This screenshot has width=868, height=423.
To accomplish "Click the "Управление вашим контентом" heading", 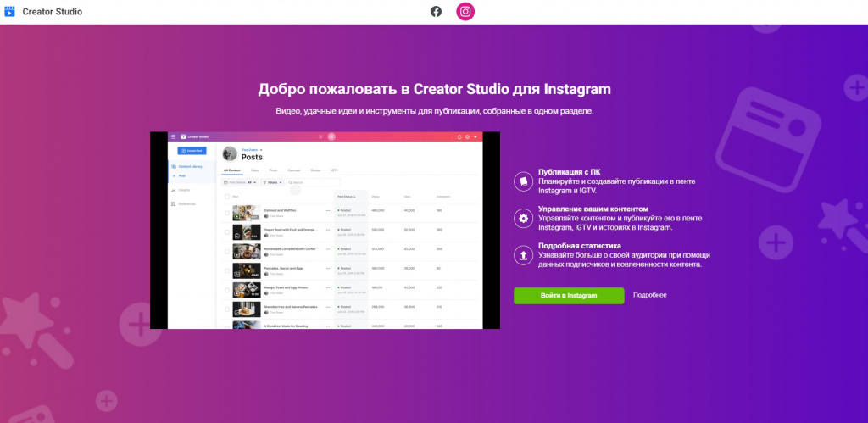I will coord(593,209).
